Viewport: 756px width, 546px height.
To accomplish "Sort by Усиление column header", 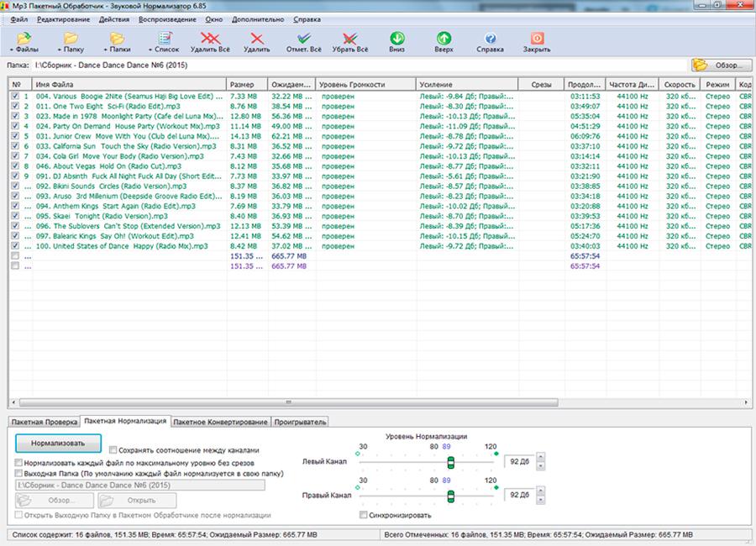I will coord(466,84).
